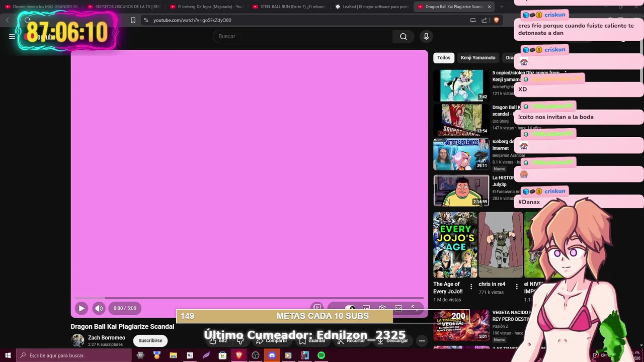
Task: Open 'The Age of Every JoJo!!' short
Action: pos(455,245)
